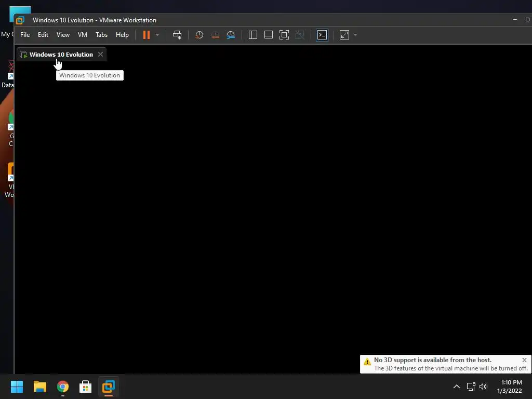Open the snapshot manager
The width and height of the screenshot is (532, 399).
(231, 35)
